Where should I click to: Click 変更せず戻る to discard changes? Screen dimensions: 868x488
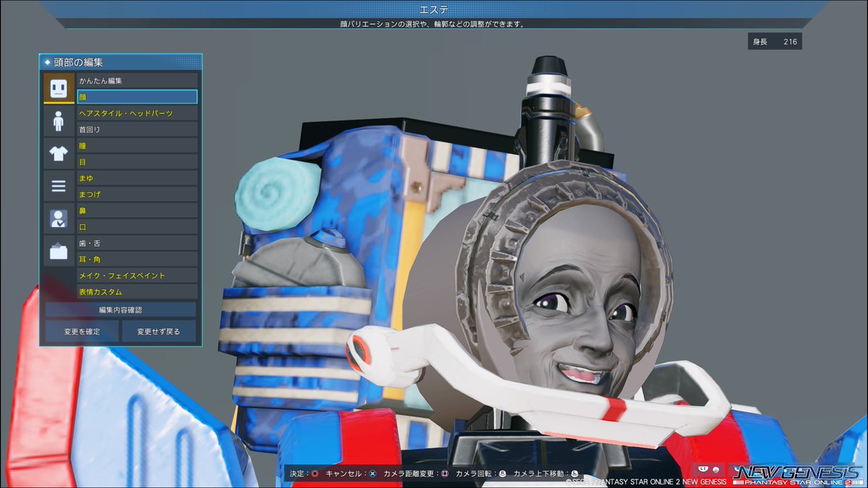159,331
